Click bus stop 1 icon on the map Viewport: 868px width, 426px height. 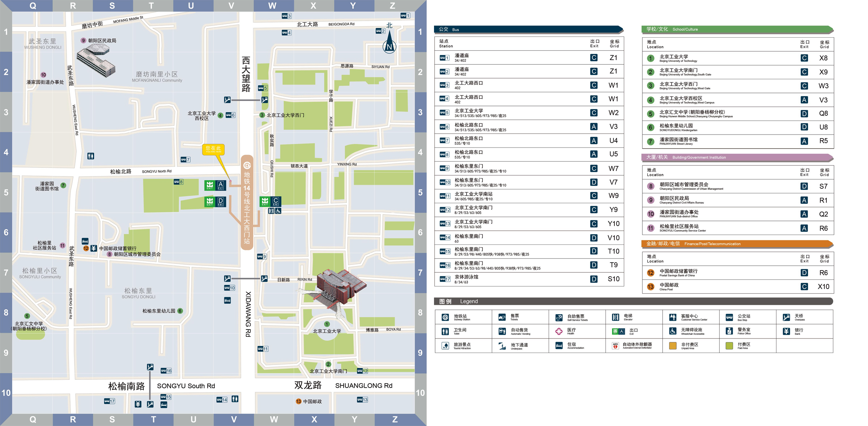click(x=405, y=16)
